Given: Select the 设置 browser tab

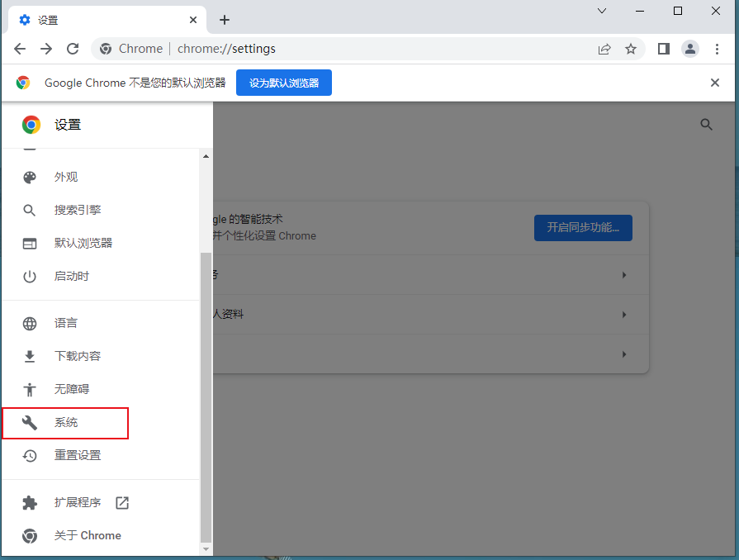Looking at the screenshot, I should (107, 20).
